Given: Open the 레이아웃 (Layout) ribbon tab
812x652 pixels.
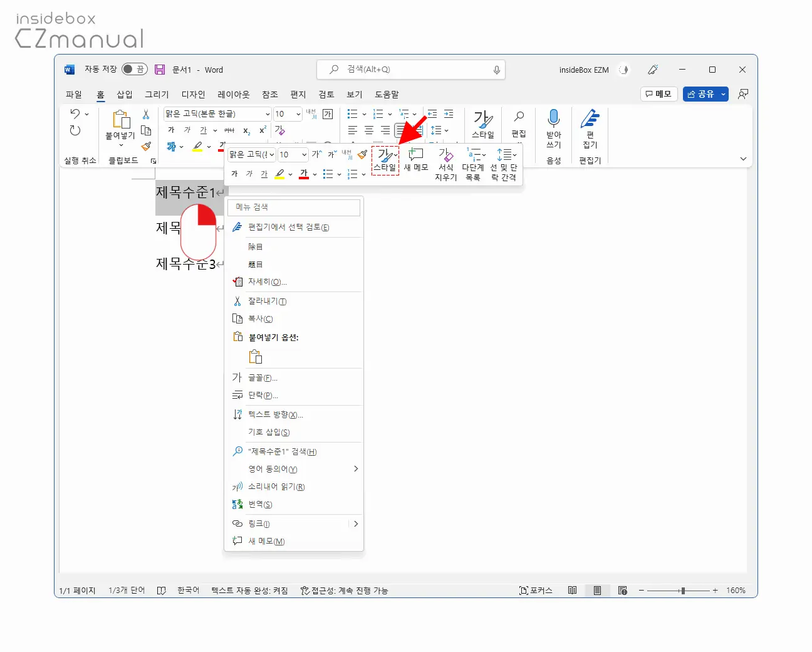Looking at the screenshot, I should click(233, 95).
